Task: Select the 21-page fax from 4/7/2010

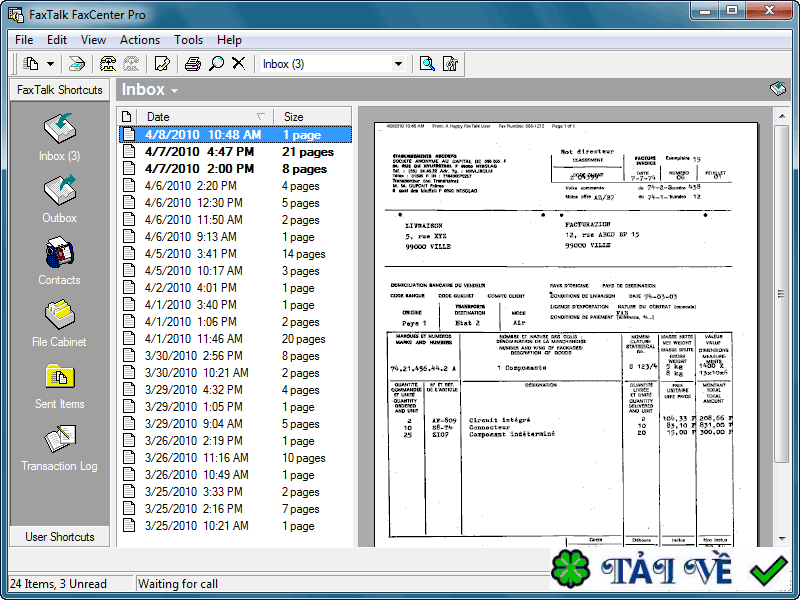Action: point(230,151)
